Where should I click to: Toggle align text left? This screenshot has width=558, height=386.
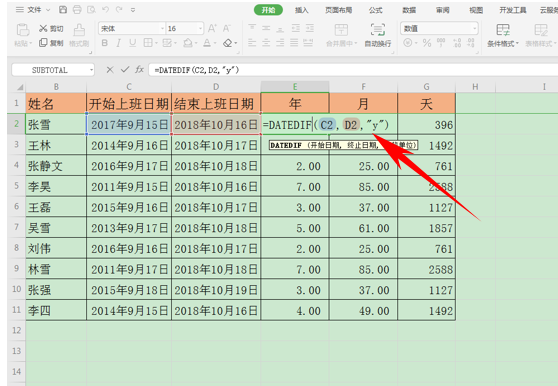tap(252, 43)
